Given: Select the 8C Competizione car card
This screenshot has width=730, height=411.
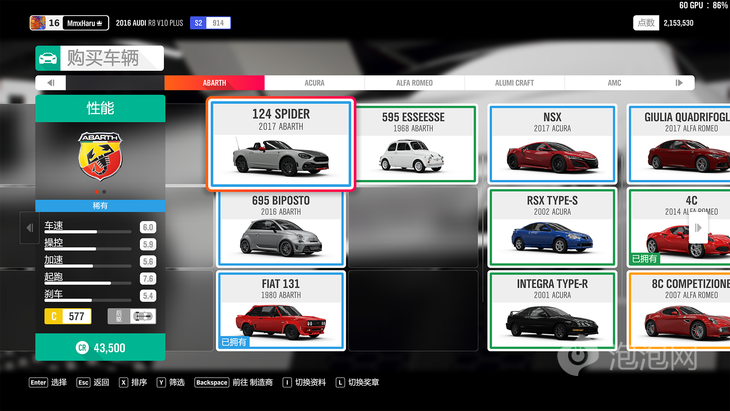Looking at the screenshot, I should (679, 311).
